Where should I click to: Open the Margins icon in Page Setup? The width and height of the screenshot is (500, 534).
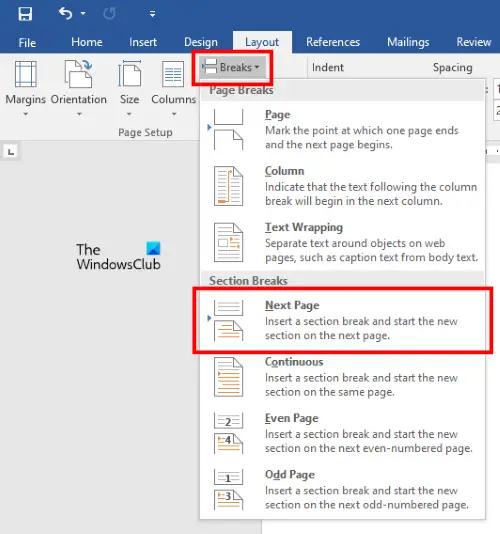pyautogui.click(x=26, y=74)
